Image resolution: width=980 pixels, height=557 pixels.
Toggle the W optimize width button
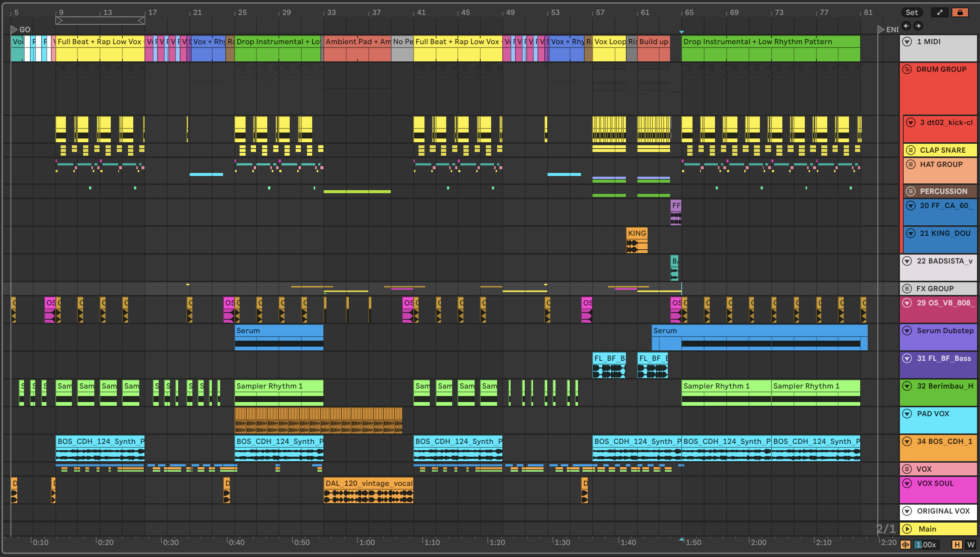click(971, 544)
